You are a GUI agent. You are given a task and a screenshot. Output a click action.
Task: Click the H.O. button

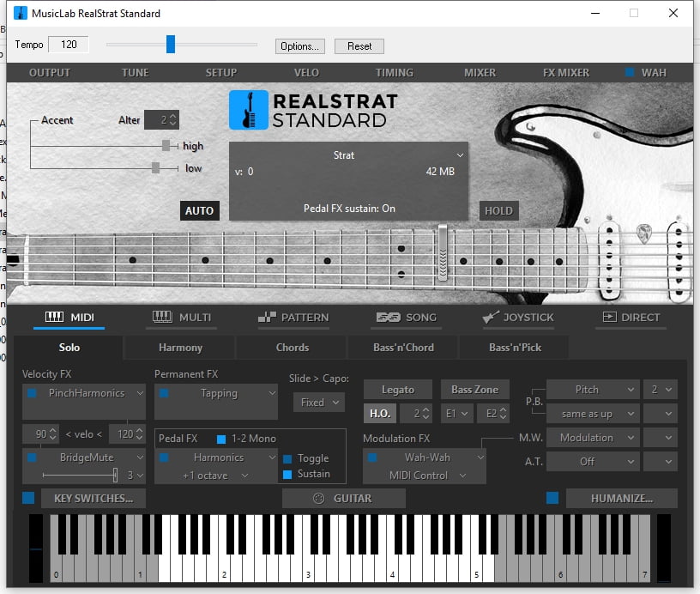380,414
